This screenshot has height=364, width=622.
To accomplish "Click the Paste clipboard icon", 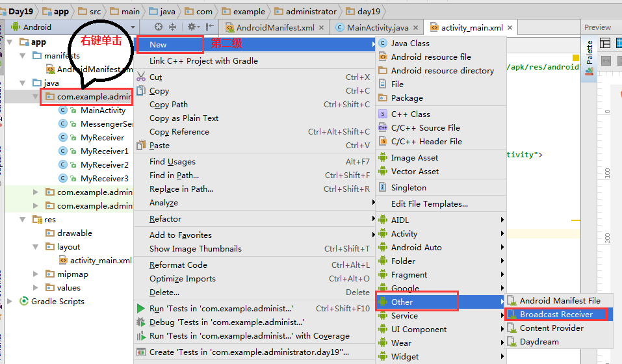I will click(141, 145).
